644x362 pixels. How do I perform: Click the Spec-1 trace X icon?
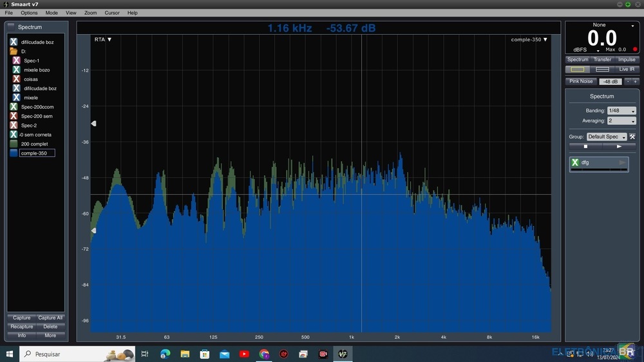16,61
